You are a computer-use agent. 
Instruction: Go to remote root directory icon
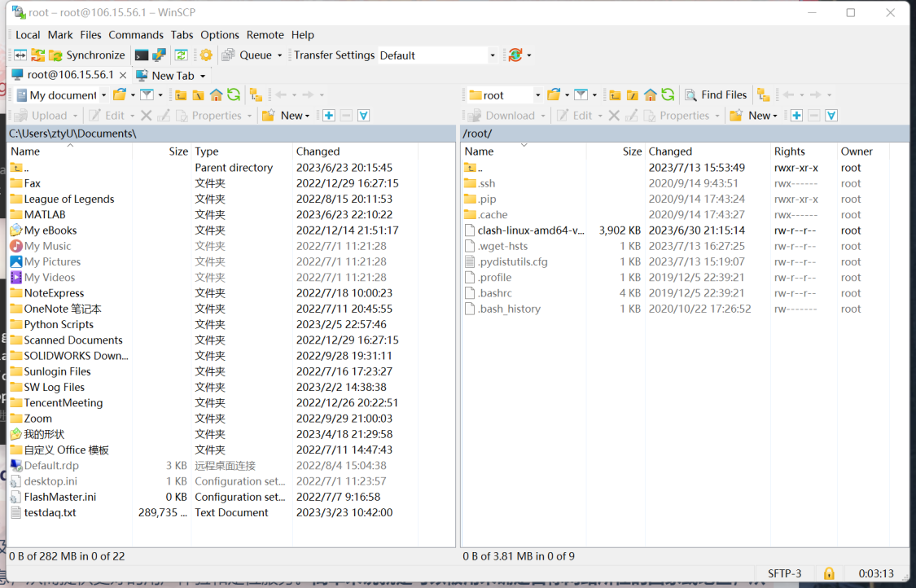(633, 94)
